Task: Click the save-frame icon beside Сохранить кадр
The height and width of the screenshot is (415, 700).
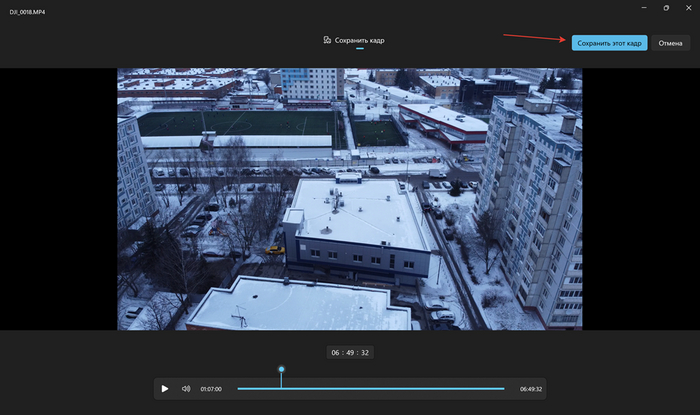Action: click(x=327, y=40)
